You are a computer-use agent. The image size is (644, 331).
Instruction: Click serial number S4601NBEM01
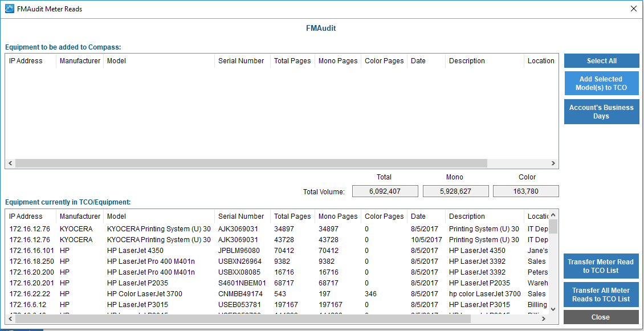[242, 283]
